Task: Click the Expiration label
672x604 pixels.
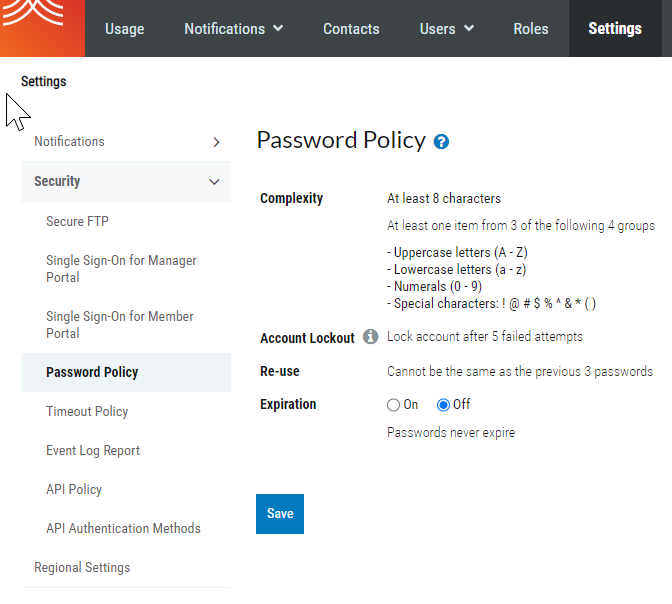Action: 288,404
